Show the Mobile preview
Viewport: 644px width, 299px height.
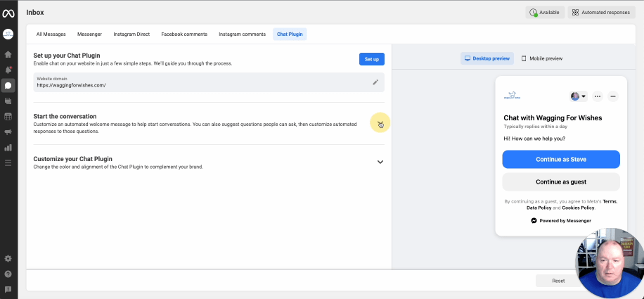[542, 58]
